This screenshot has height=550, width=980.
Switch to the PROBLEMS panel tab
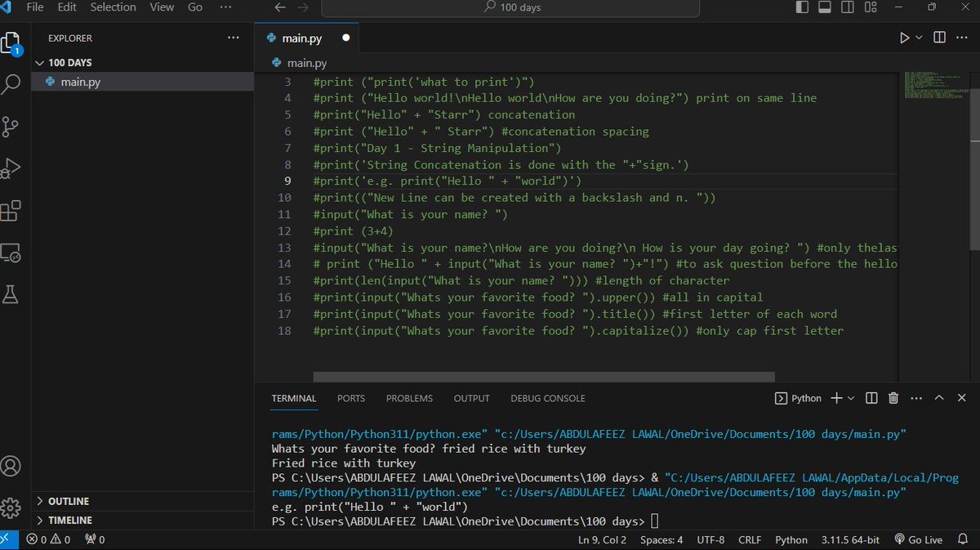409,398
